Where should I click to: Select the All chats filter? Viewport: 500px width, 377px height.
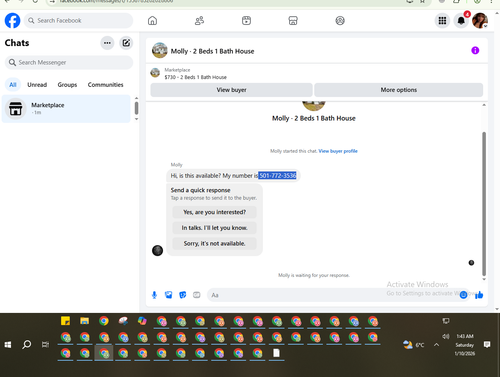click(x=13, y=85)
